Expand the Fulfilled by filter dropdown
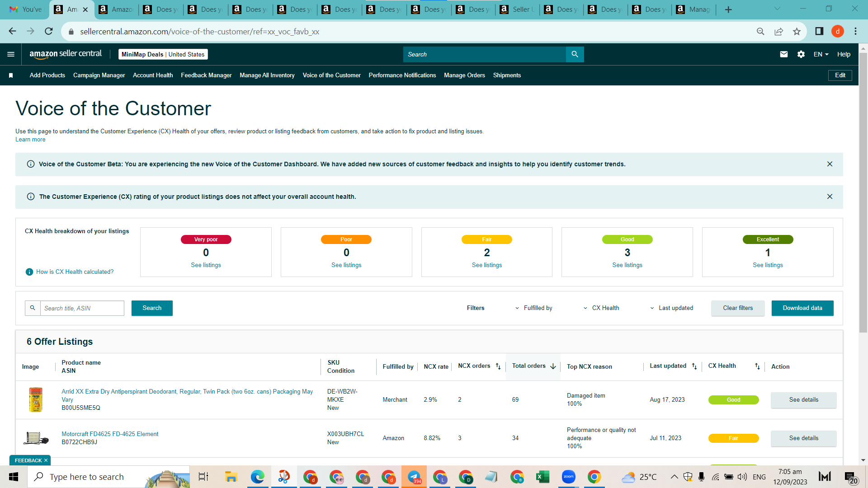The image size is (868, 488). coord(533,308)
